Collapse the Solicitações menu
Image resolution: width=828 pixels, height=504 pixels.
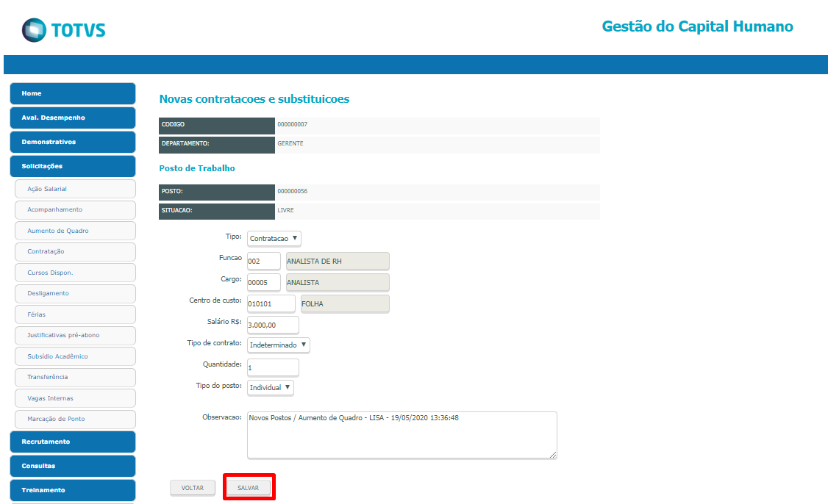click(x=73, y=166)
